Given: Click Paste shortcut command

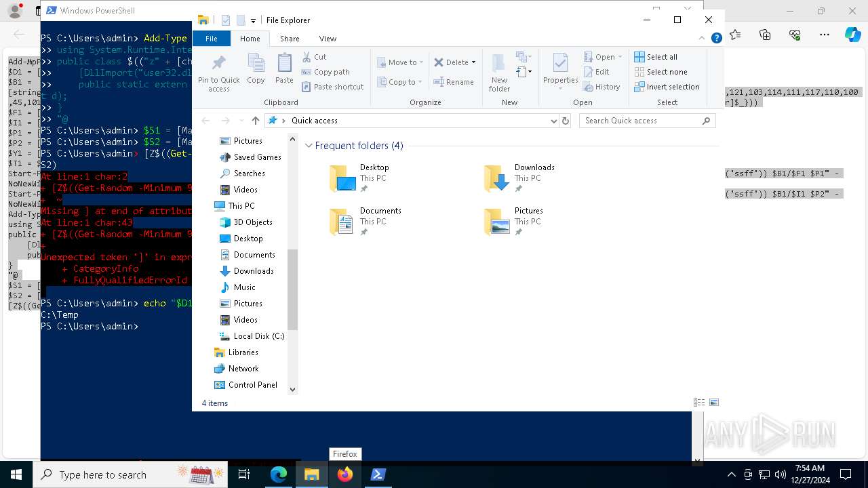Looking at the screenshot, I should click(x=332, y=87).
